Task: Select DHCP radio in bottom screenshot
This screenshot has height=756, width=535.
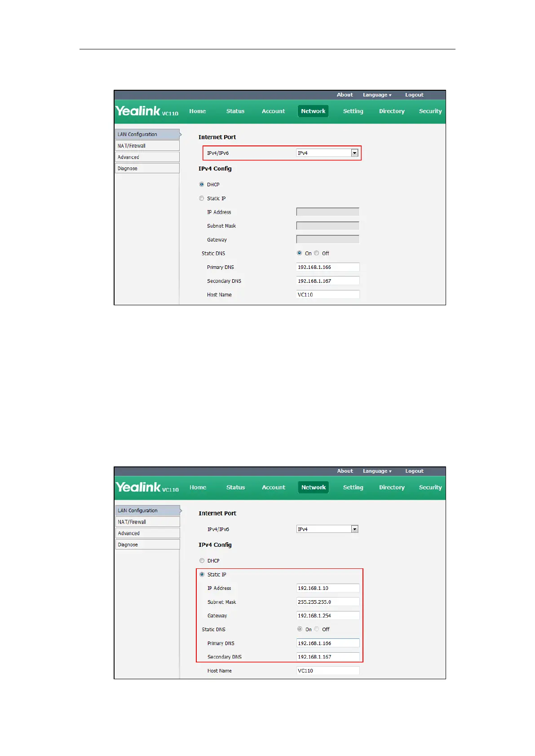Action: click(202, 561)
